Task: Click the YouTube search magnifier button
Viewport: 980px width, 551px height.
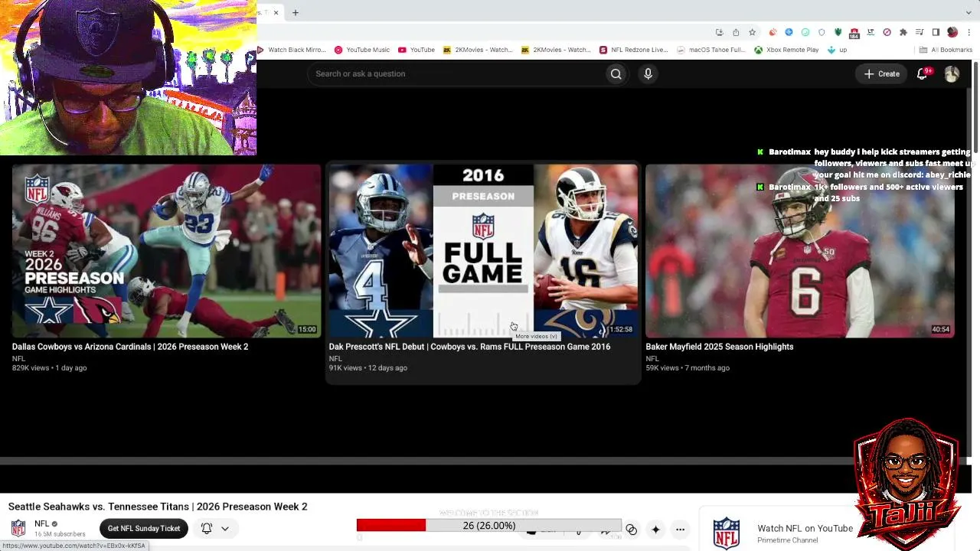Action: click(x=616, y=73)
